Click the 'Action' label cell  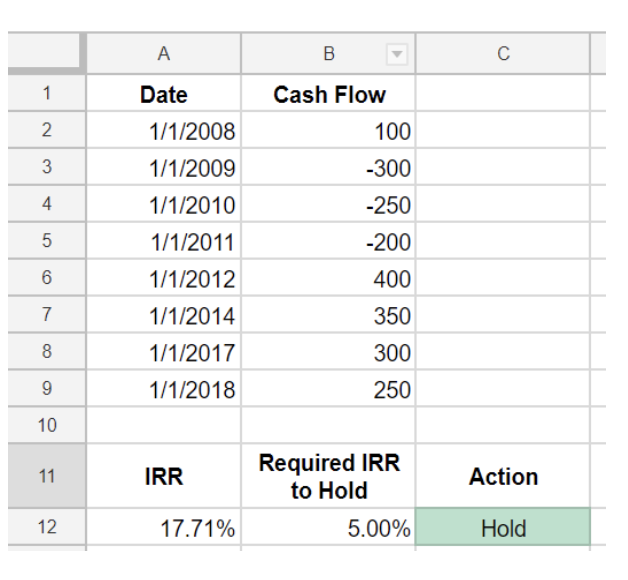(503, 476)
